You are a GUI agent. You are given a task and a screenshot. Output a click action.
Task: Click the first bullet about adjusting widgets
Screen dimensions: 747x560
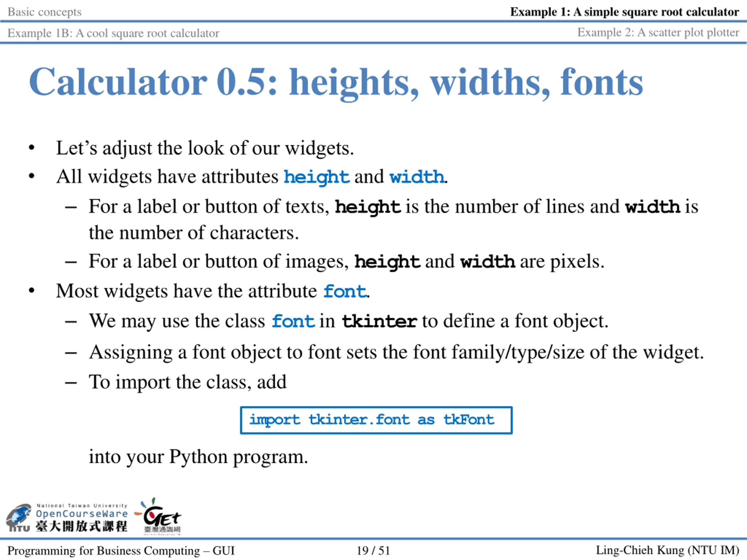(x=205, y=148)
